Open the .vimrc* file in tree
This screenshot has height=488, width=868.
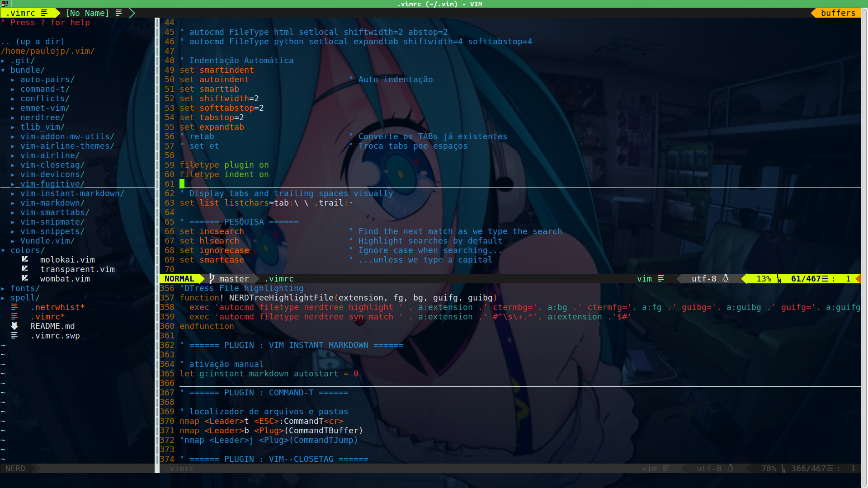click(x=47, y=316)
